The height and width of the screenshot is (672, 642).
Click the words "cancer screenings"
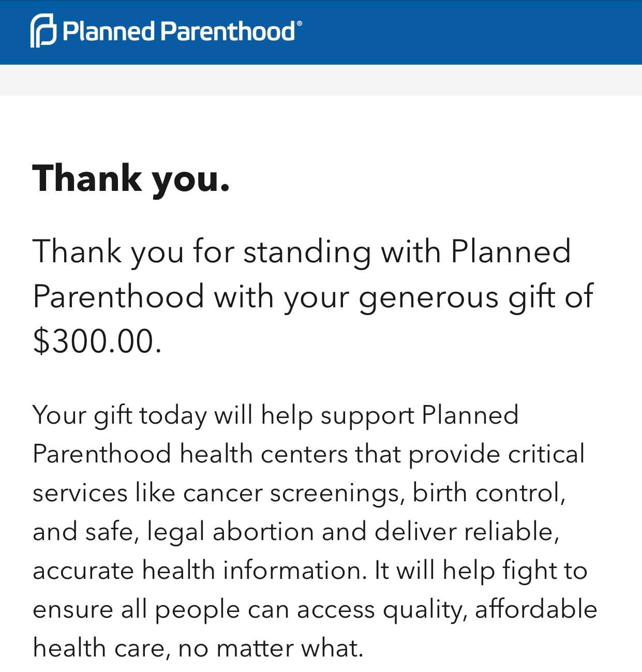[x=292, y=493]
